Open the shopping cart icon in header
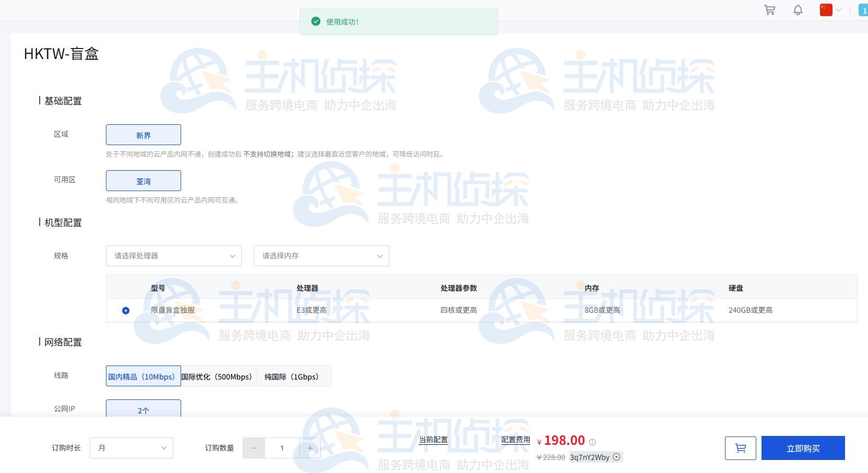 click(769, 9)
